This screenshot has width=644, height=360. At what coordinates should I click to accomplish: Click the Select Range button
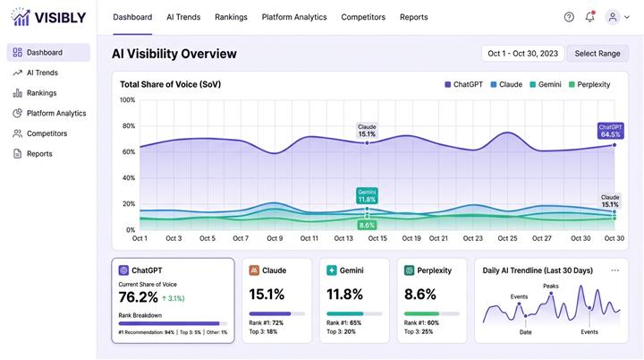pos(597,54)
